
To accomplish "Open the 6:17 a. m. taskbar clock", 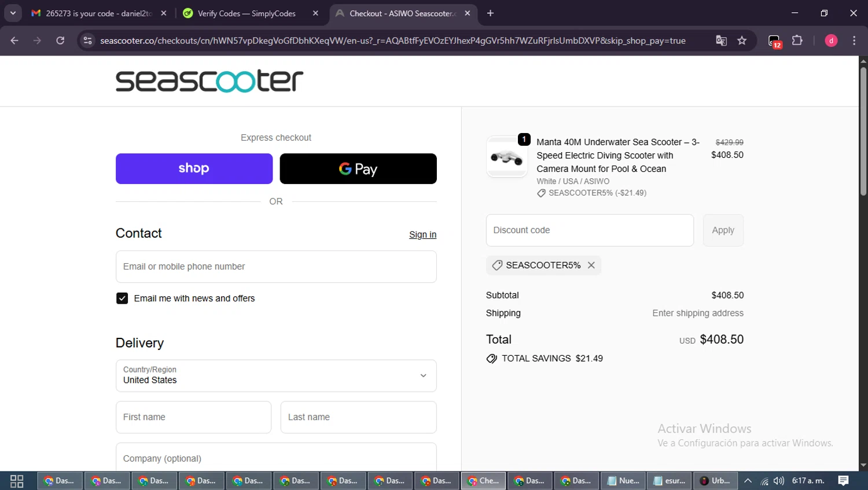I will click(x=808, y=481).
